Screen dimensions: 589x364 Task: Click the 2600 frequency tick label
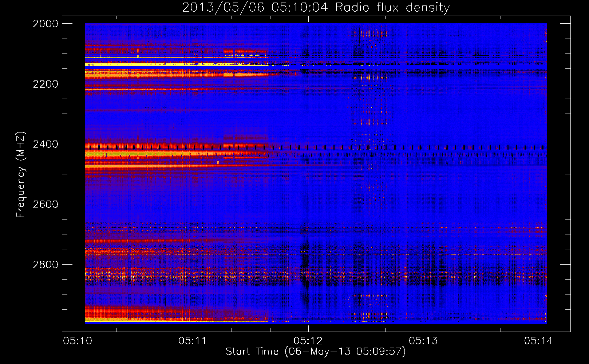click(x=46, y=204)
